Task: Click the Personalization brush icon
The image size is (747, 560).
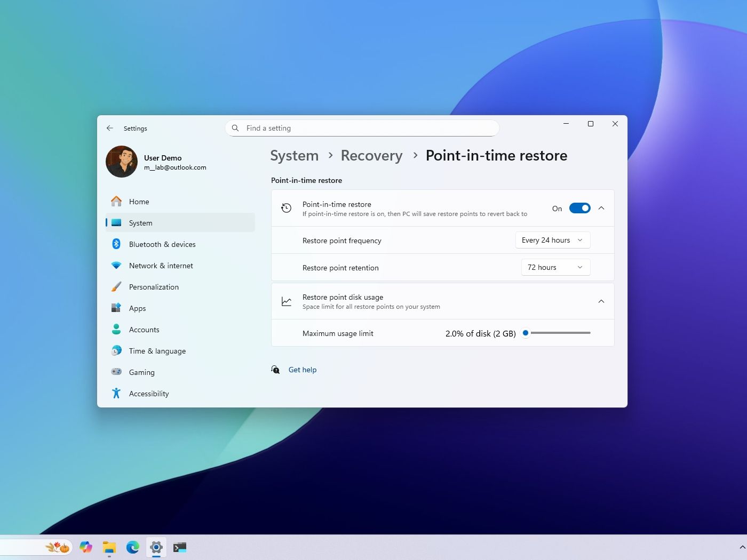Action: (116, 287)
